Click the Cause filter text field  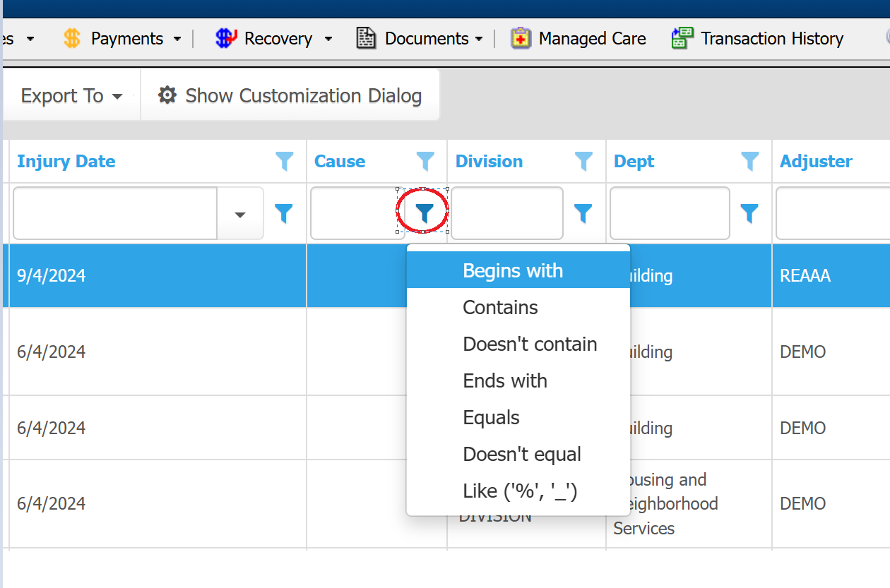tap(355, 213)
